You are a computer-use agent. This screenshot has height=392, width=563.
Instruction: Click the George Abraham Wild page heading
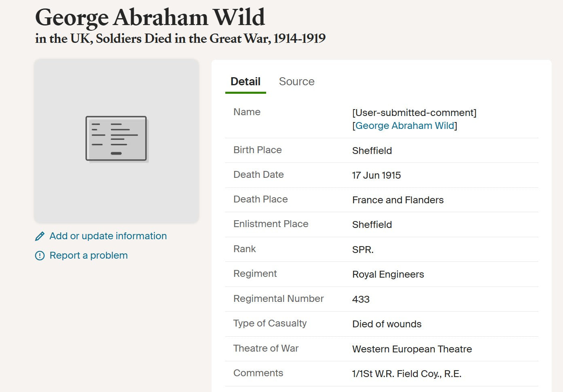click(x=150, y=17)
